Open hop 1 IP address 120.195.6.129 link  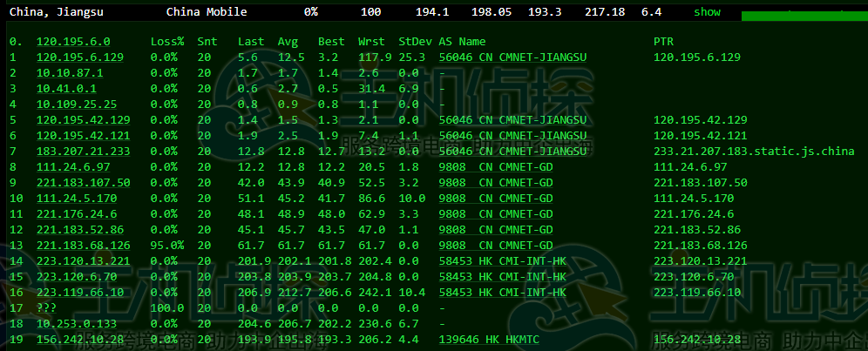pyautogui.click(x=79, y=57)
